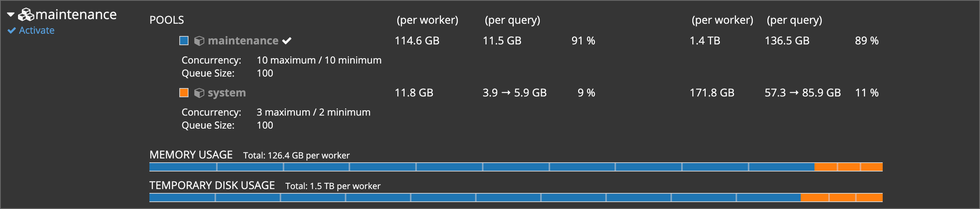
Task: Collapse the maintenance resource plan triangle
Action: [11, 15]
